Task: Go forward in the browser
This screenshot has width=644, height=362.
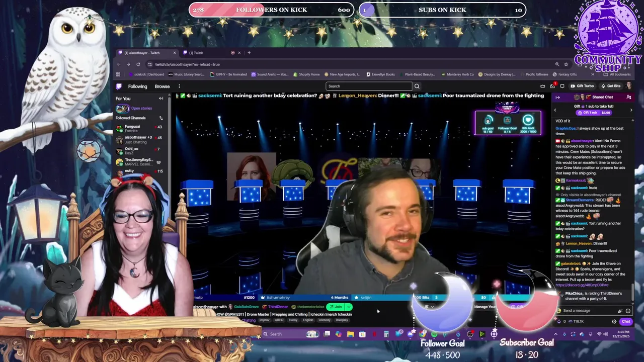Action: click(x=128, y=64)
